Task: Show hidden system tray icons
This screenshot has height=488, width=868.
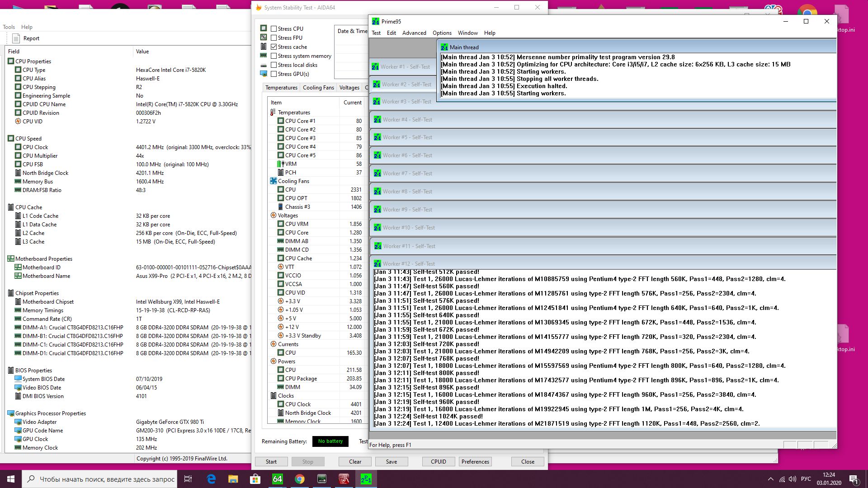Action: point(770,479)
